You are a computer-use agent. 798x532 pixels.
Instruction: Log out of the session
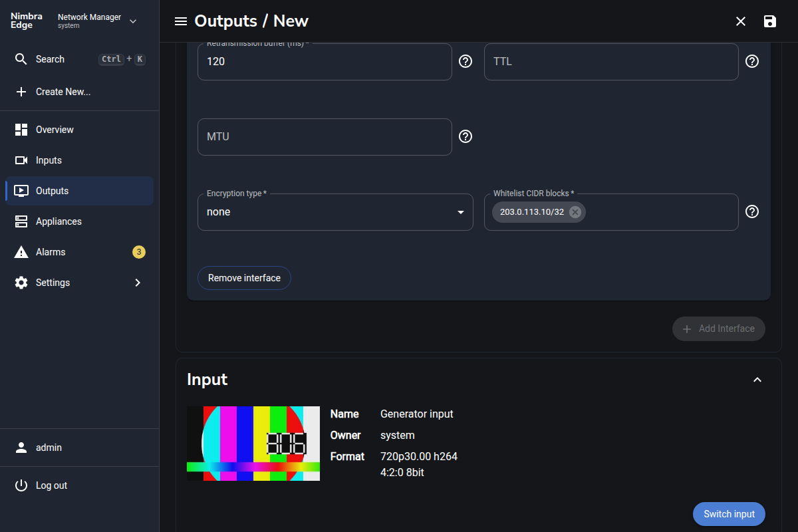pyautogui.click(x=80, y=485)
